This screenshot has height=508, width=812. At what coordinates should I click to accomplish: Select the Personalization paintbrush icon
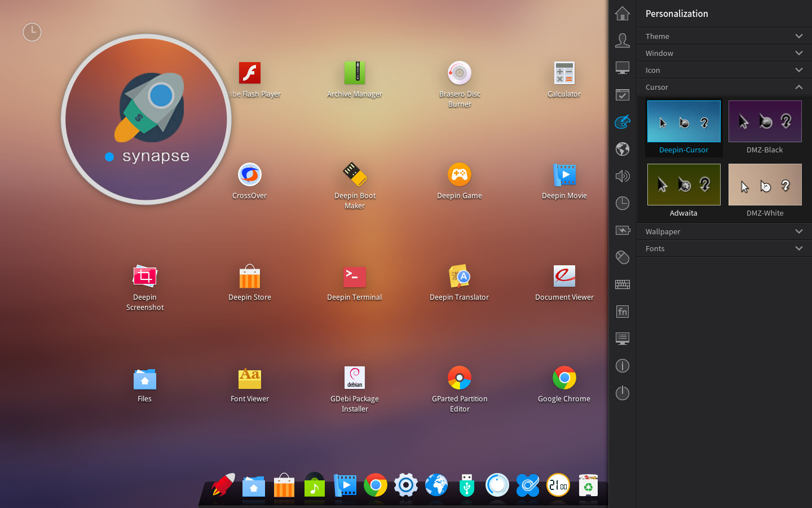click(623, 121)
